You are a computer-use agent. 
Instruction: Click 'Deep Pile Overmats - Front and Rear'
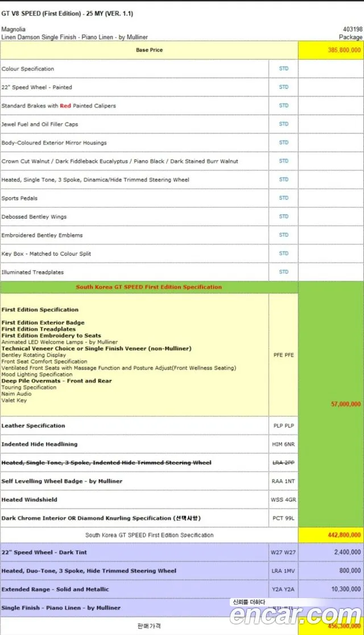point(57,381)
